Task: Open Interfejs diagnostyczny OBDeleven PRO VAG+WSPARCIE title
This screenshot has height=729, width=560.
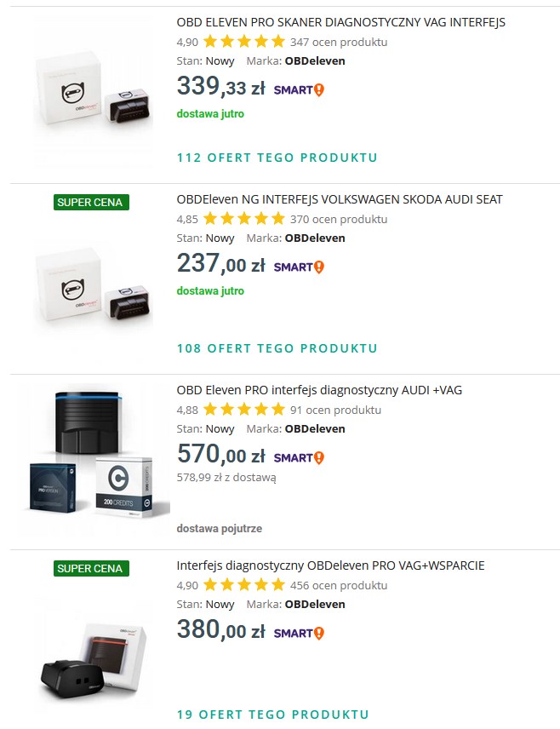Action: click(x=330, y=565)
